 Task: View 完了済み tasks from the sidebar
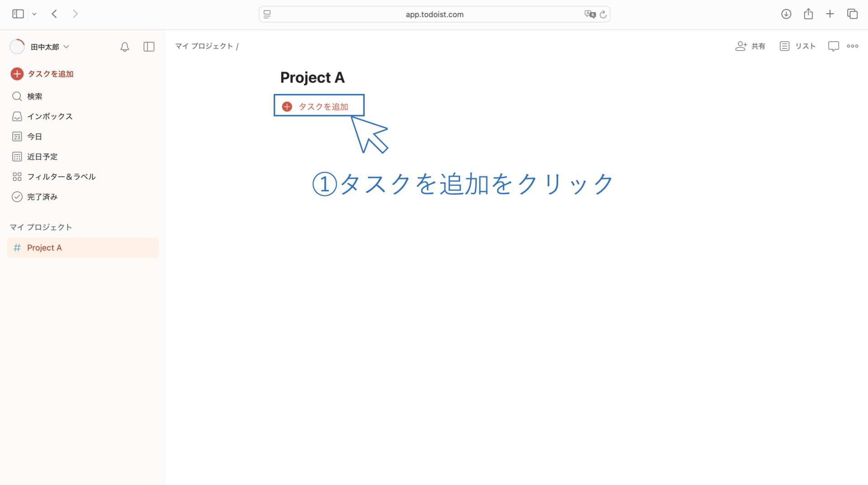pos(42,197)
